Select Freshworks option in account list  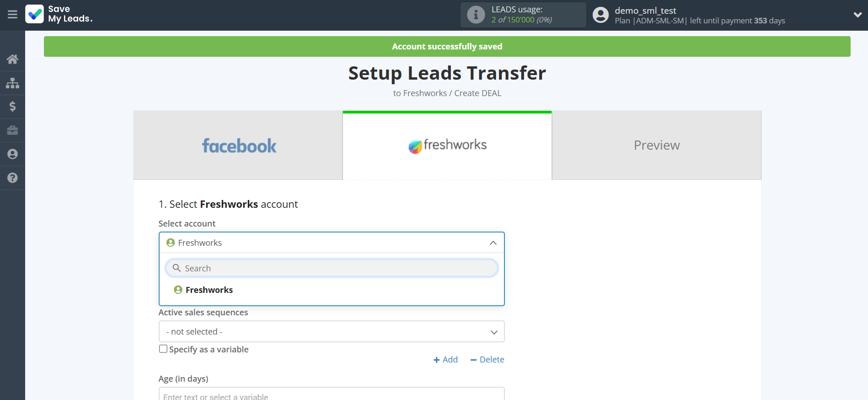tap(209, 290)
